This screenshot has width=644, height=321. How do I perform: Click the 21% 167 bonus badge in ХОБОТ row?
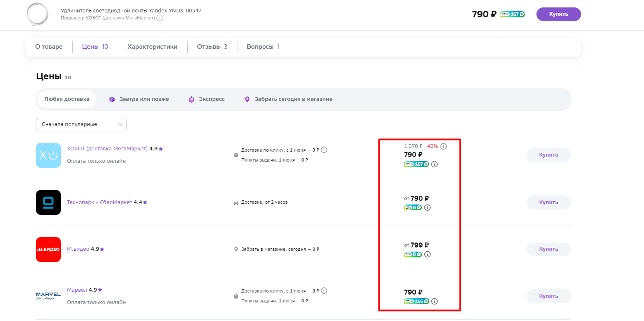pyautogui.click(x=416, y=164)
